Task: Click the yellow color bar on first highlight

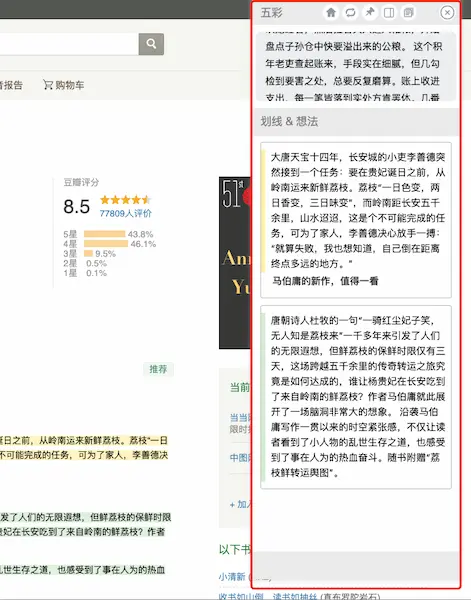Action: click(263, 211)
